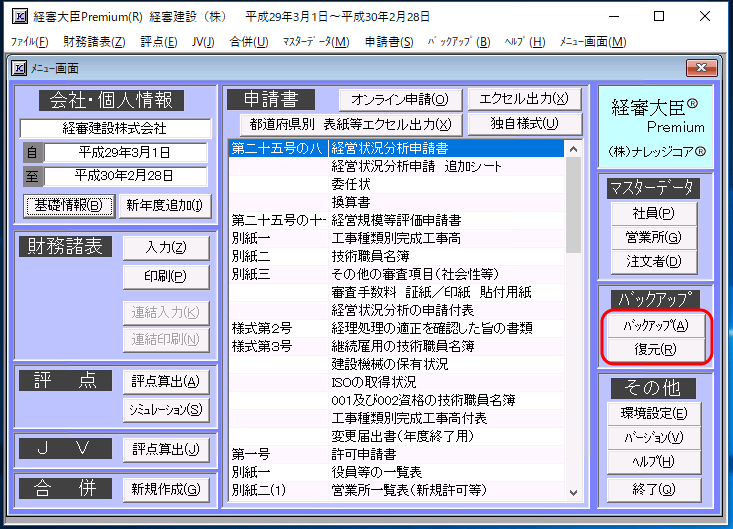Click the list scrollbar down arrow
The height and width of the screenshot is (529, 733).
pos(574,492)
